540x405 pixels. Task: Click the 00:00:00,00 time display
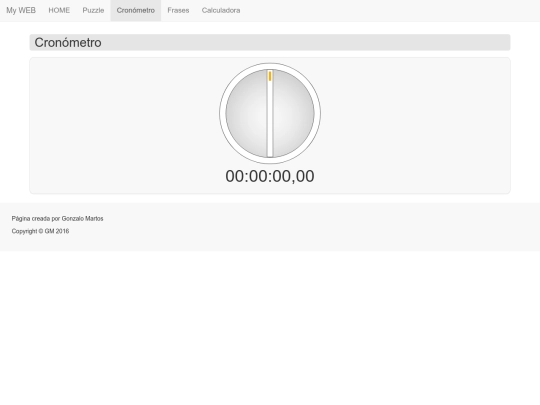pyautogui.click(x=270, y=176)
